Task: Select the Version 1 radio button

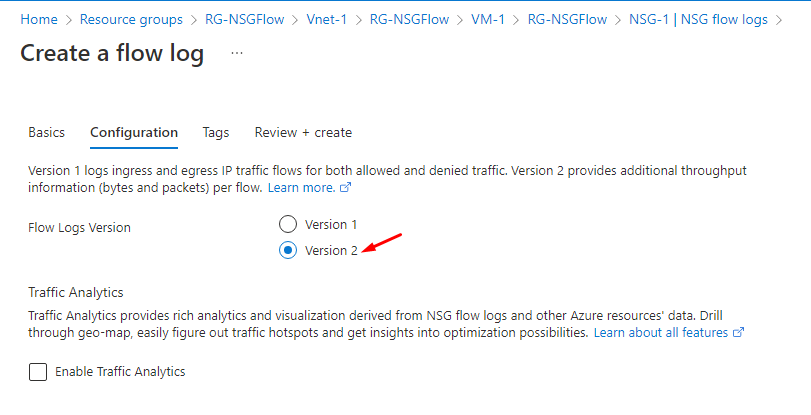Action: click(x=288, y=224)
